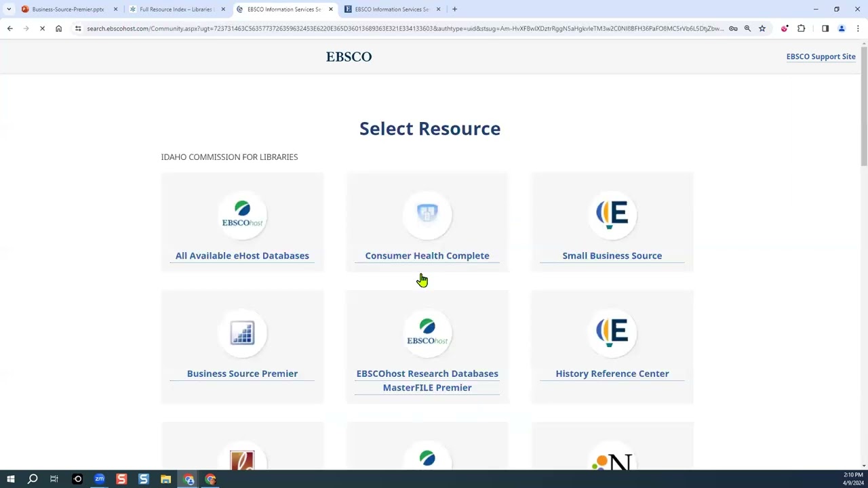Open Zoom app from the taskbar
The image size is (868, 488).
click(100, 479)
